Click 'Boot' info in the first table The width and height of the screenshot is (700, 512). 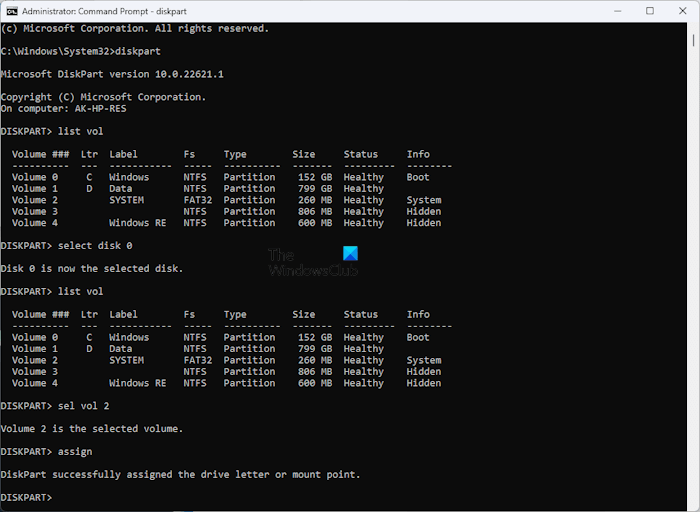coord(418,177)
